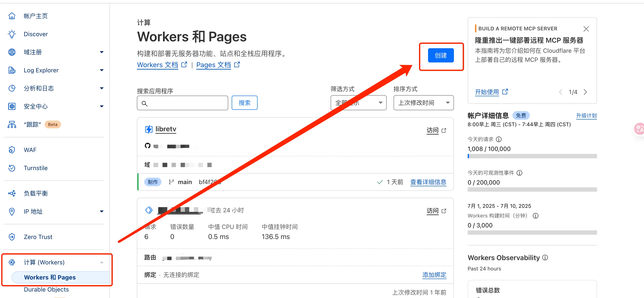
Task: Click 查看详细信息 link
Action: tap(428, 182)
